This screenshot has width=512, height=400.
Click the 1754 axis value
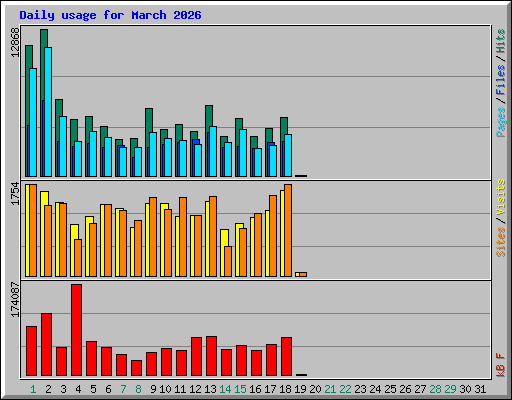(15, 193)
